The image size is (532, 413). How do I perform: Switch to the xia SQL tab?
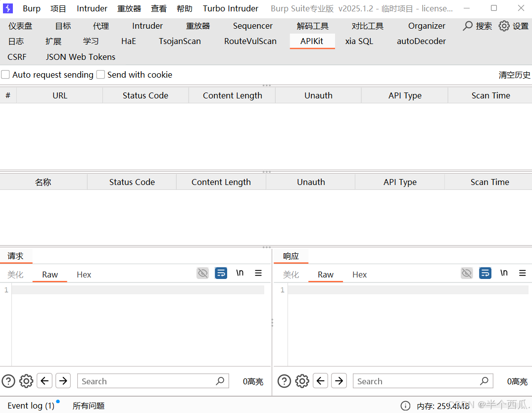pos(359,42)
